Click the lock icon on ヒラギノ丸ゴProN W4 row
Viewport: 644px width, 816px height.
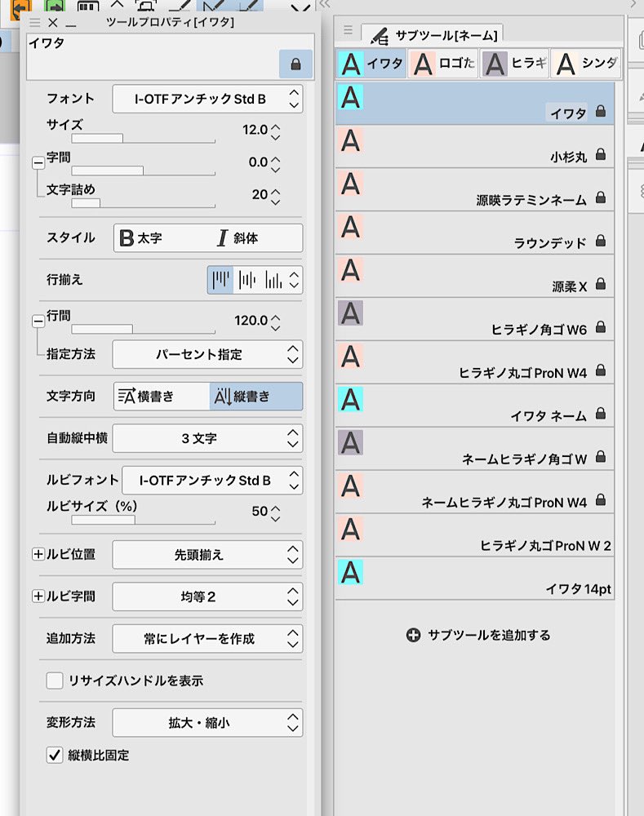tap(600, 370)
